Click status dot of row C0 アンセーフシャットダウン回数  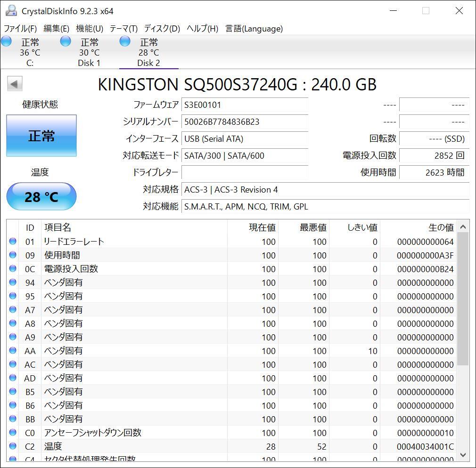13,432
